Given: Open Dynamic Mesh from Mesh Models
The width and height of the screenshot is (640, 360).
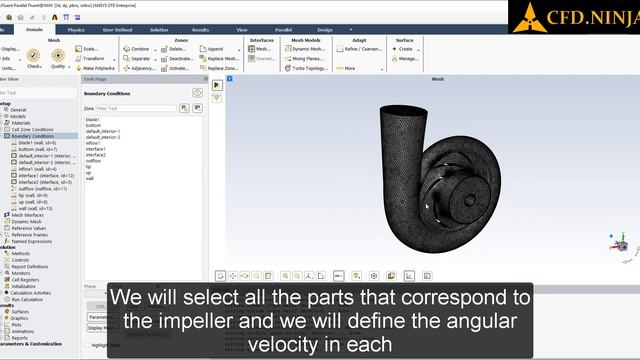Looking at the screenshot, I should pyautogui.click(x=304, y=49).
